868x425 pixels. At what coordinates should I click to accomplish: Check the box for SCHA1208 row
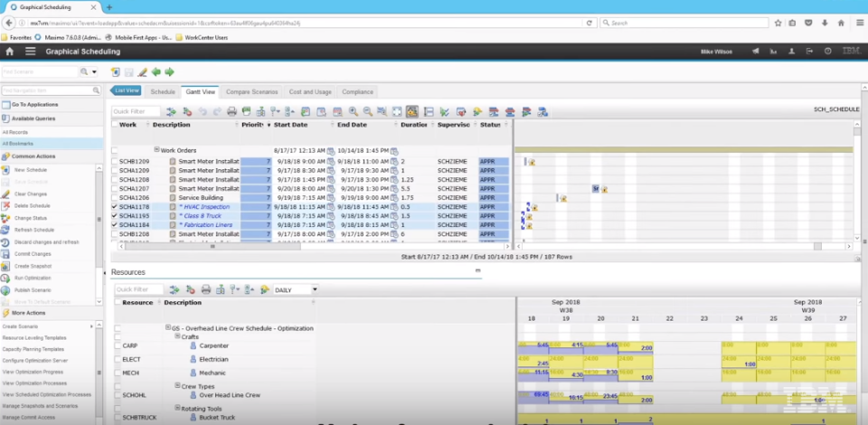[115, 180]
